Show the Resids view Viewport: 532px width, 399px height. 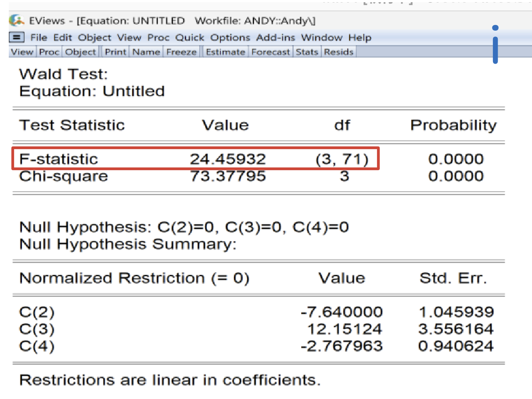[339, 52]
